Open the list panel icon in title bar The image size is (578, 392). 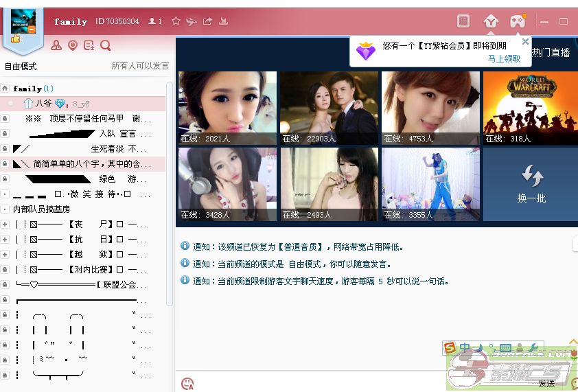pyautogui.click(x=463, y=21)
